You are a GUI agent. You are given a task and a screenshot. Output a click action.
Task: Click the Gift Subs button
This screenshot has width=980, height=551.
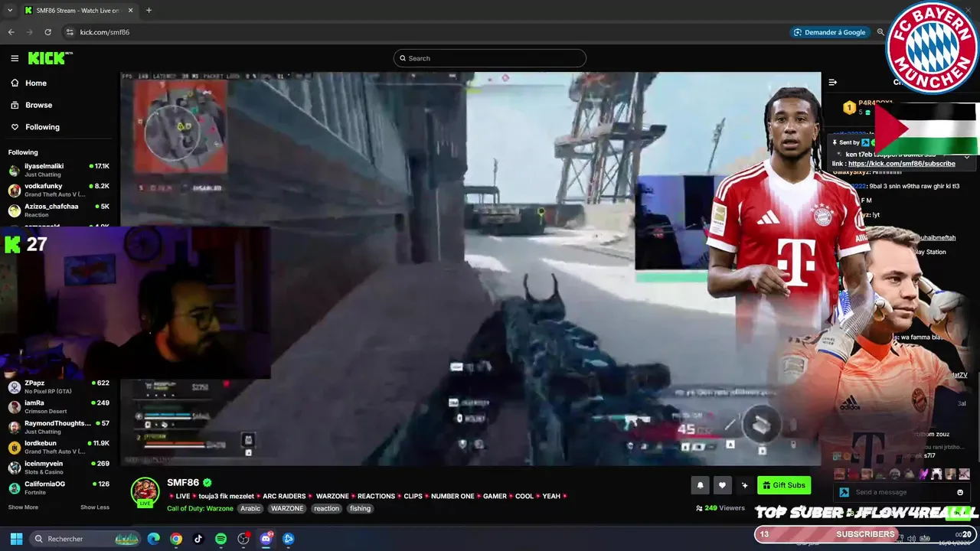pyautogui.click(x=784, y=485)
